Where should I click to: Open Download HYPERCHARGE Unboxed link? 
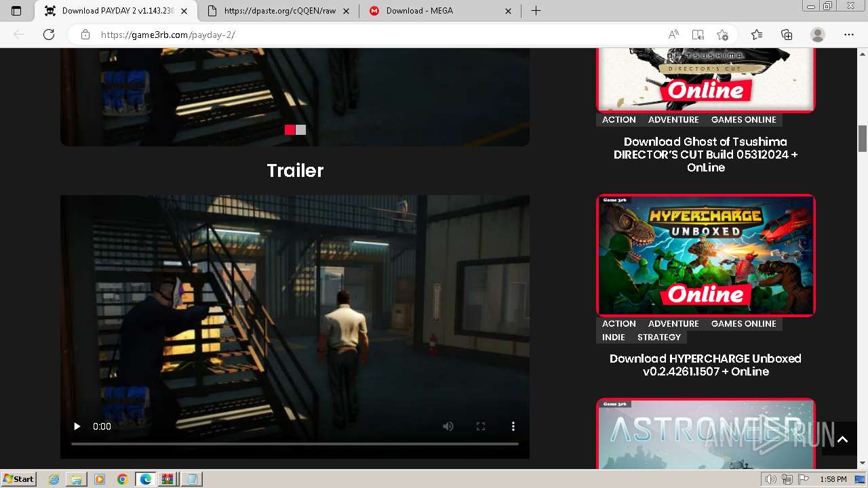coord(705,365)
